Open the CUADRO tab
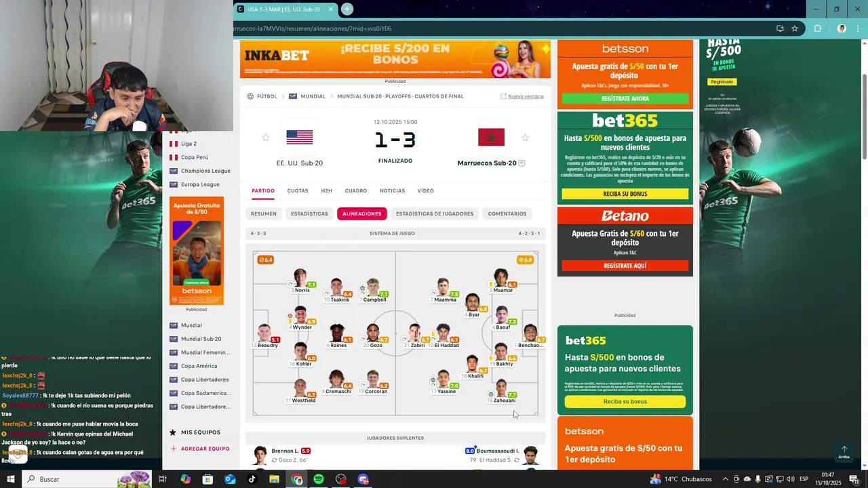The image size is (868, 488). click(x=356, y=191)
